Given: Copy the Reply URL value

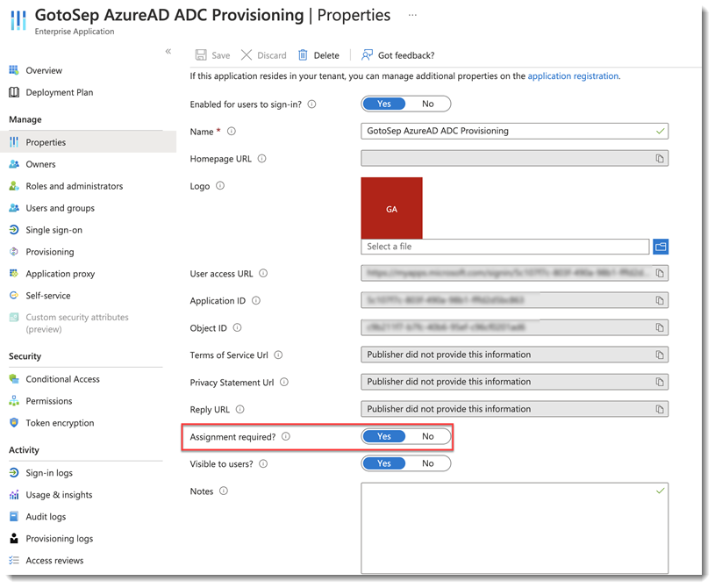Looking at the screenshot, I should (660, 409).
